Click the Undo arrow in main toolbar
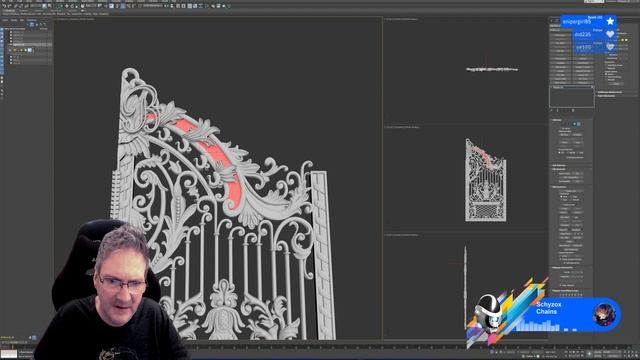Screen dimensions: 640x360 [x=4, y=6]
